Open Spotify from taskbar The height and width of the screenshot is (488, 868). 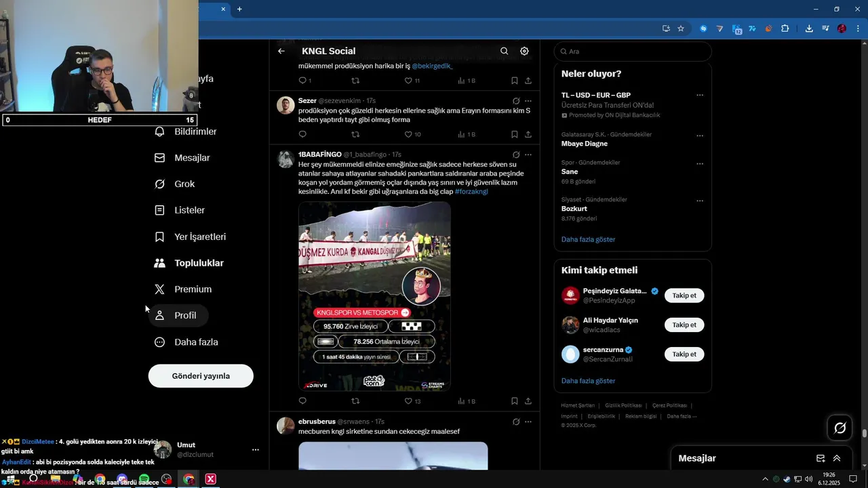pos(144,479)
